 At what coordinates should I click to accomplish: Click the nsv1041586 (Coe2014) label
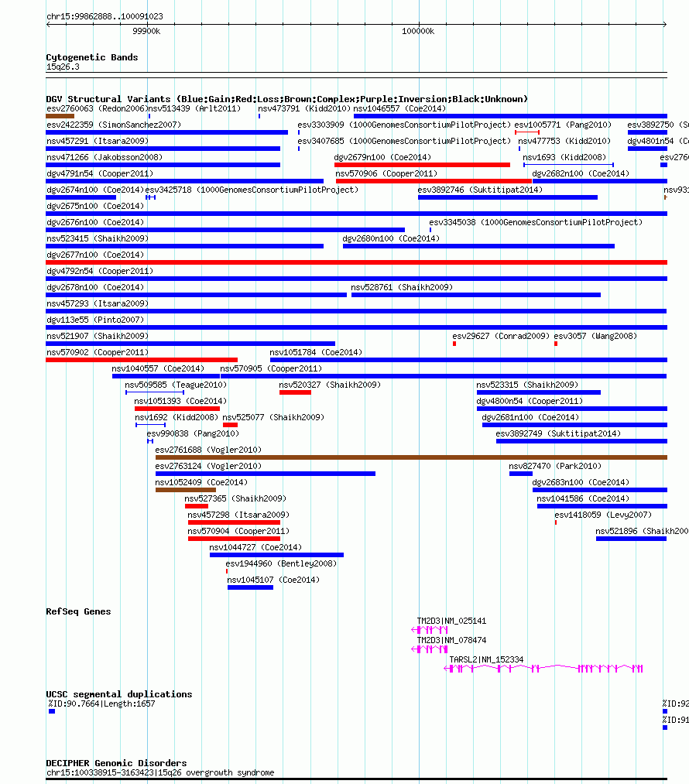click(583, 498)
